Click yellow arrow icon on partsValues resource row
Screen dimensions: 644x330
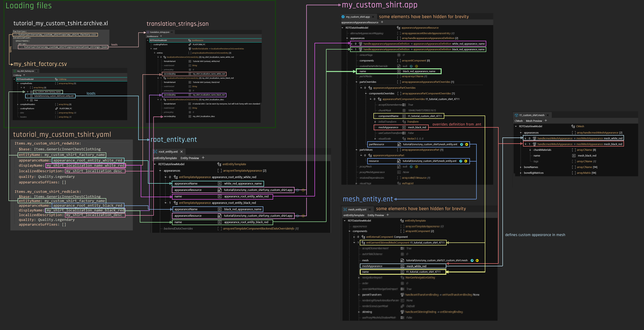pos(466,161)
